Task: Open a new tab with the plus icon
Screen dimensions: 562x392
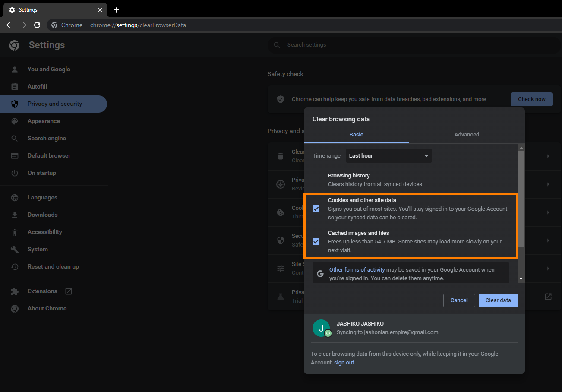Action: [117, 10]
